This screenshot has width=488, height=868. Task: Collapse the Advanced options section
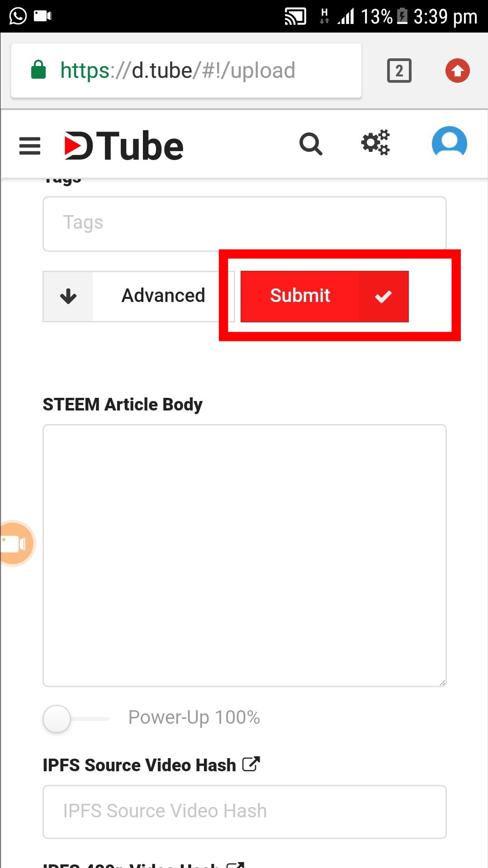click(x=163, y=296)
